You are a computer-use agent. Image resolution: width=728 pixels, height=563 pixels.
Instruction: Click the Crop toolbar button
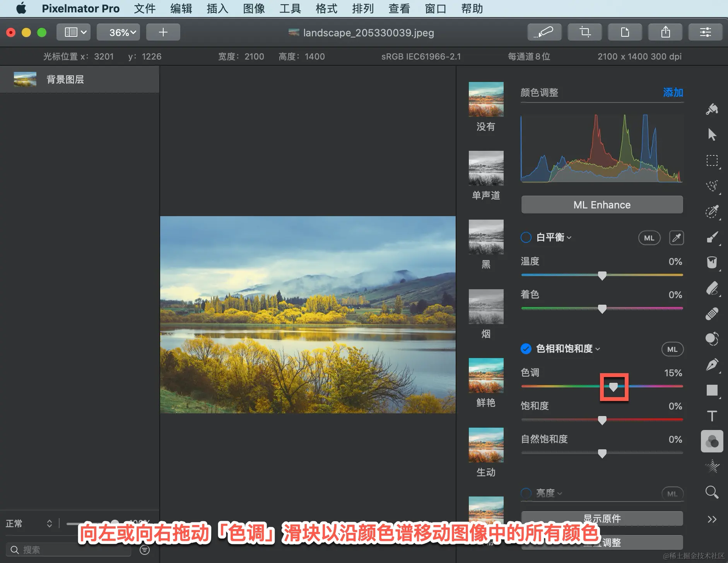tap(584, 32)
